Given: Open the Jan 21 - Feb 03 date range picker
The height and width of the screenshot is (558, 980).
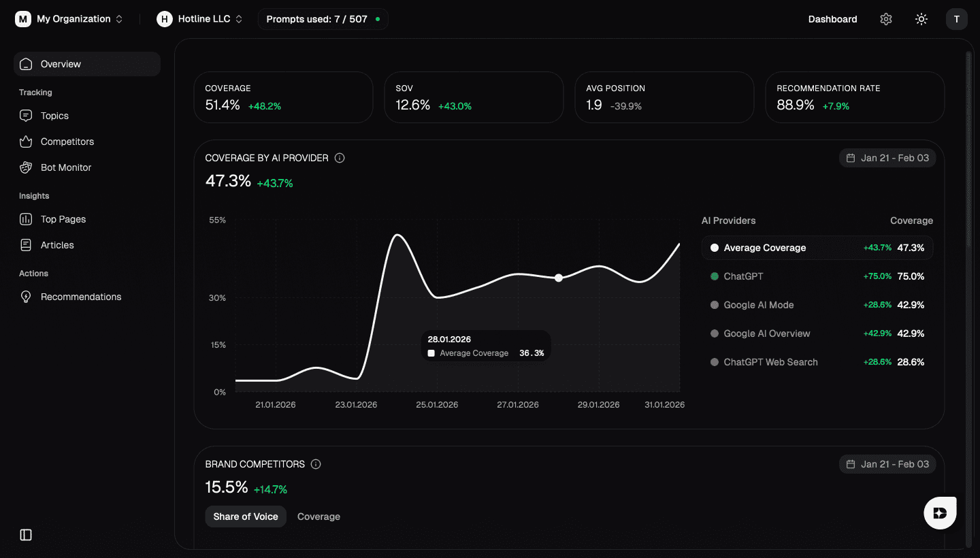Looking at the screenshot, I should pos(887,157).
